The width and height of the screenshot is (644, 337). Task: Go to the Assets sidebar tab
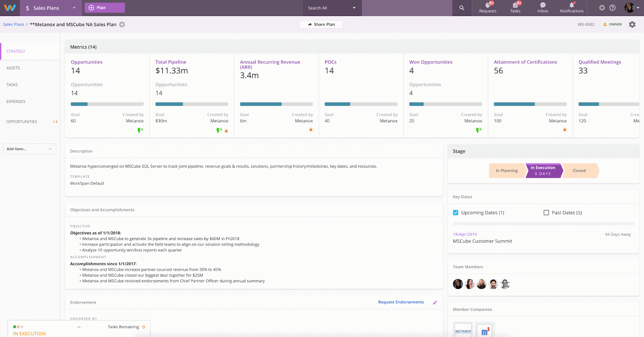tap(13, 68)
